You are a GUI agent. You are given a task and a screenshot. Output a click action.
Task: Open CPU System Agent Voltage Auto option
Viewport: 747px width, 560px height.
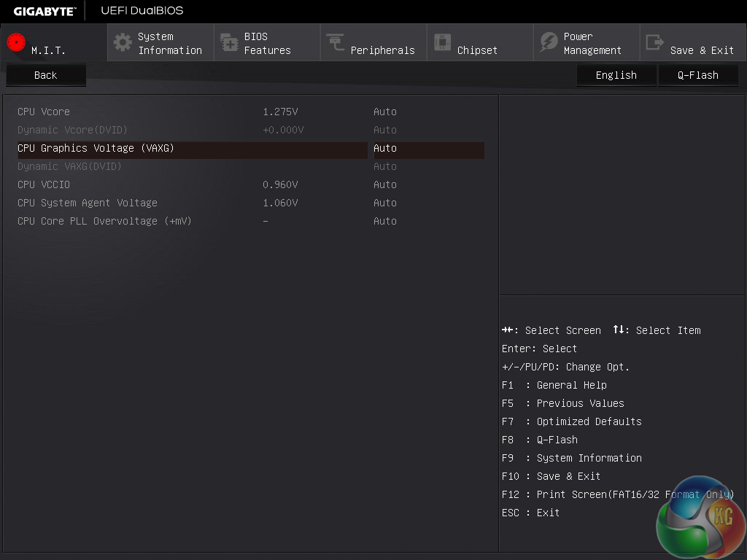point(385,203)
